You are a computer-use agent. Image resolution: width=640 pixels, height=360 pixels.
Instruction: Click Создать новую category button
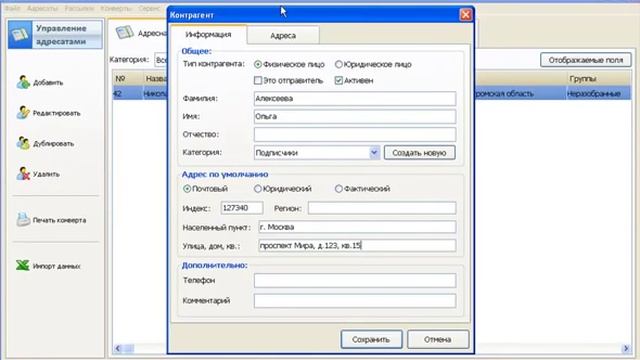click(x=419, y=153)
